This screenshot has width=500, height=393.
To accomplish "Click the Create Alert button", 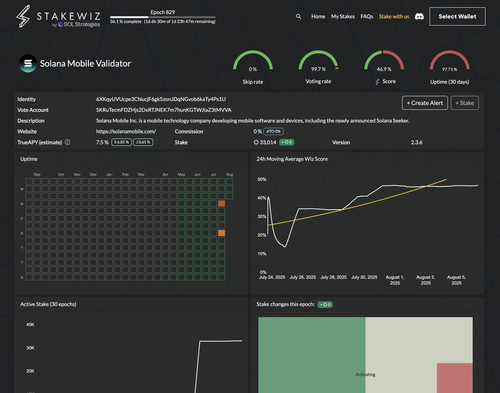I will click(x=425, y=103).
